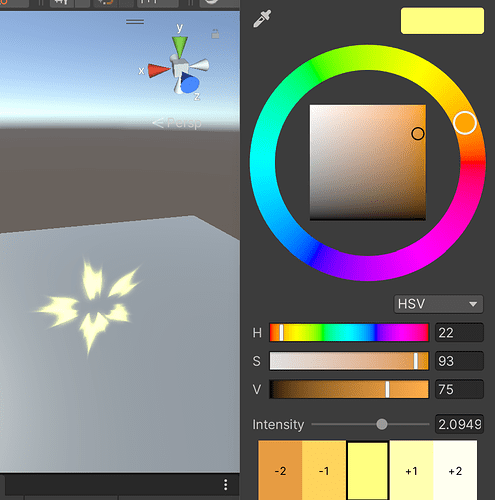Click the S saturation slider bar

click(x=349, y=361)
